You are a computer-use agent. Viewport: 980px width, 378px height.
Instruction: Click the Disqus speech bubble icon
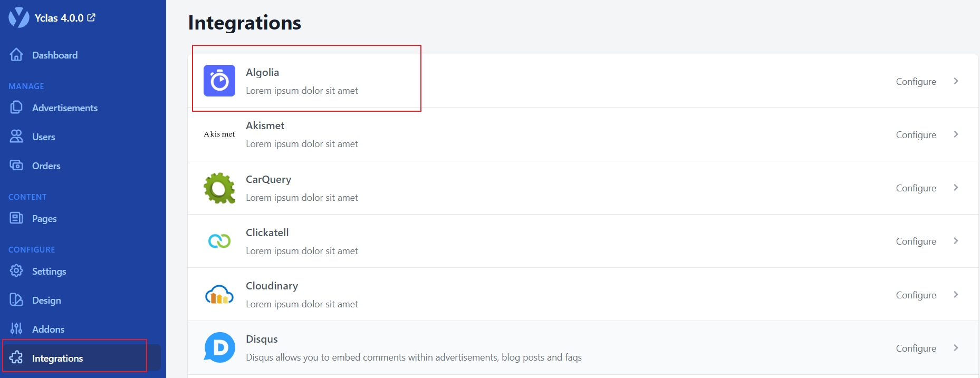click(219, 347)
